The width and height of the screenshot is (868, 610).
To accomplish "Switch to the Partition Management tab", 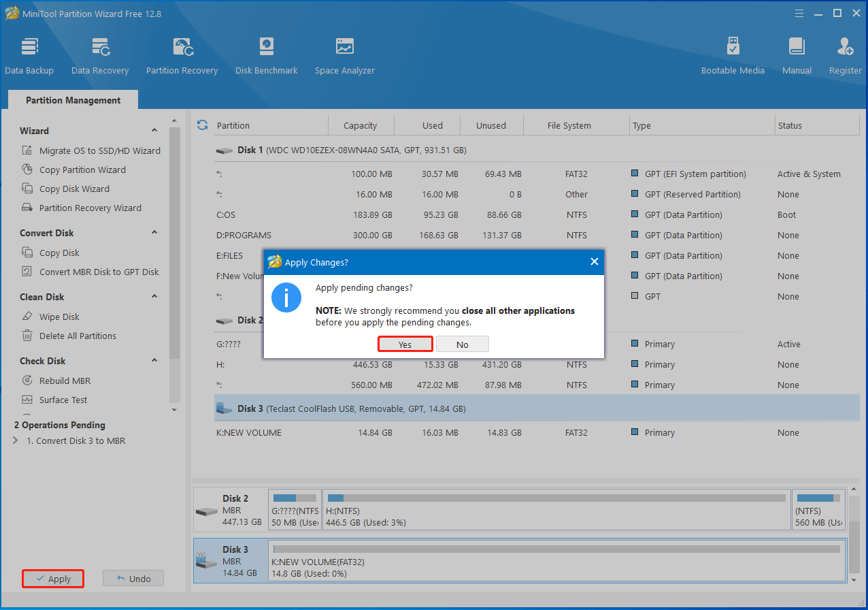I will pyautogui.click(x=73, y=100).
